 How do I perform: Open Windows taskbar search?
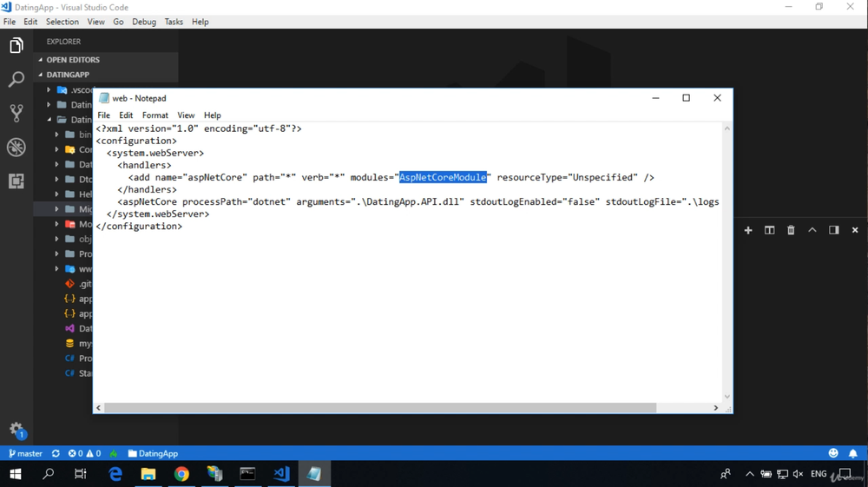(48, 474)
